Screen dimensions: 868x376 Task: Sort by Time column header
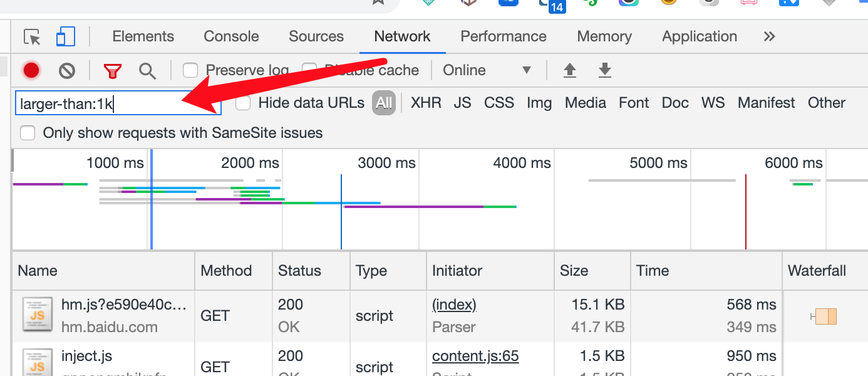(x=706, y=271)
